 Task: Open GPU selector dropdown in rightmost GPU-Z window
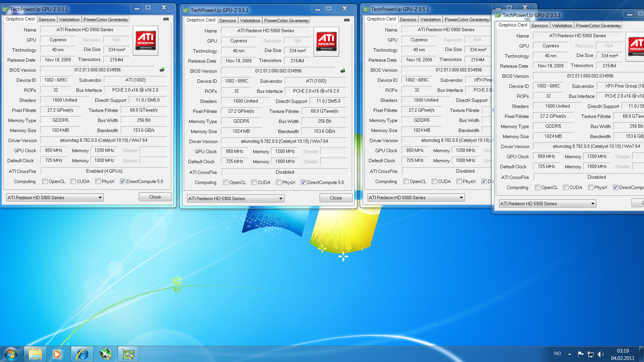click(548, 203)
